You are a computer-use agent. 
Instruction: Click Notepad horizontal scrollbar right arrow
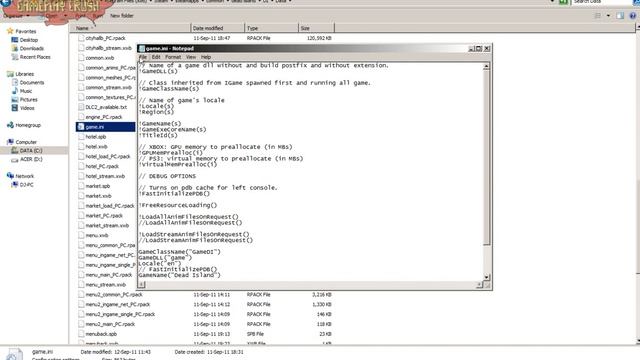[480, 284]
